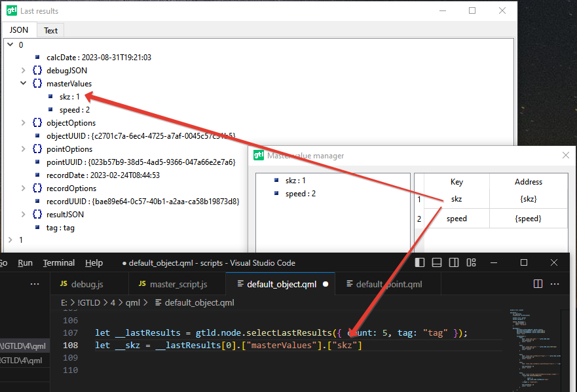Open the Terminal menu
The height and width of the screenshot is (392, 577).
pyautogui.click(x=59, y=262)
